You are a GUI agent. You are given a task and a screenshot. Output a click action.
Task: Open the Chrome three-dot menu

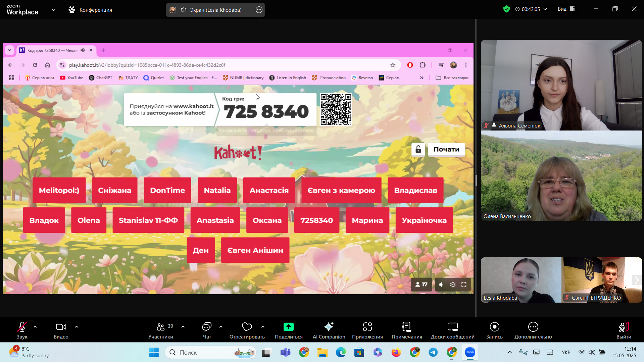466,65
